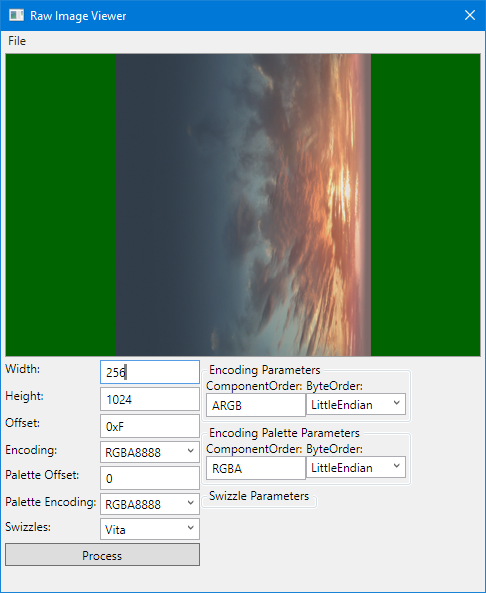Click the Height: label
Viewport: 486px width, 593px height.
pyautogui.click(x=25, y=396)
